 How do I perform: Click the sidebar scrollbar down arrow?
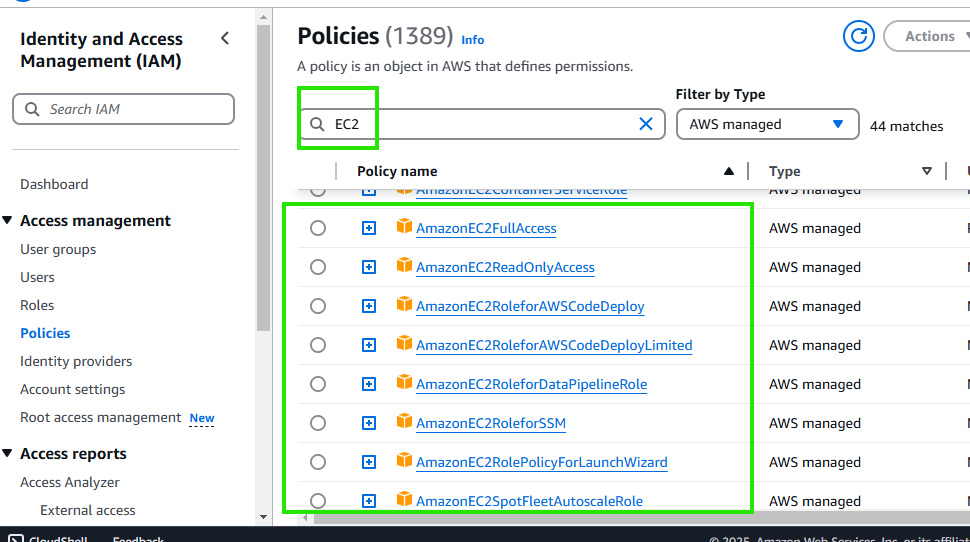[x=264, y=517]
